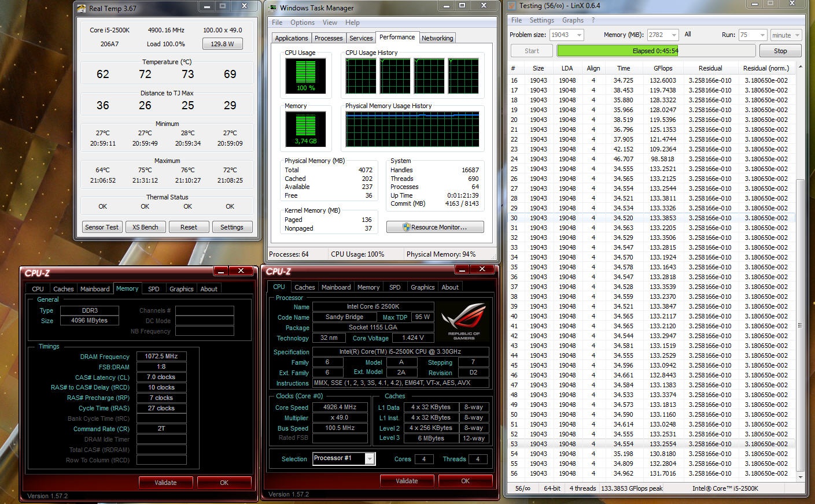This screenshot has width=815, height=504.
Task: Click the Real Temp title bar icon
Action: point(82,8)
